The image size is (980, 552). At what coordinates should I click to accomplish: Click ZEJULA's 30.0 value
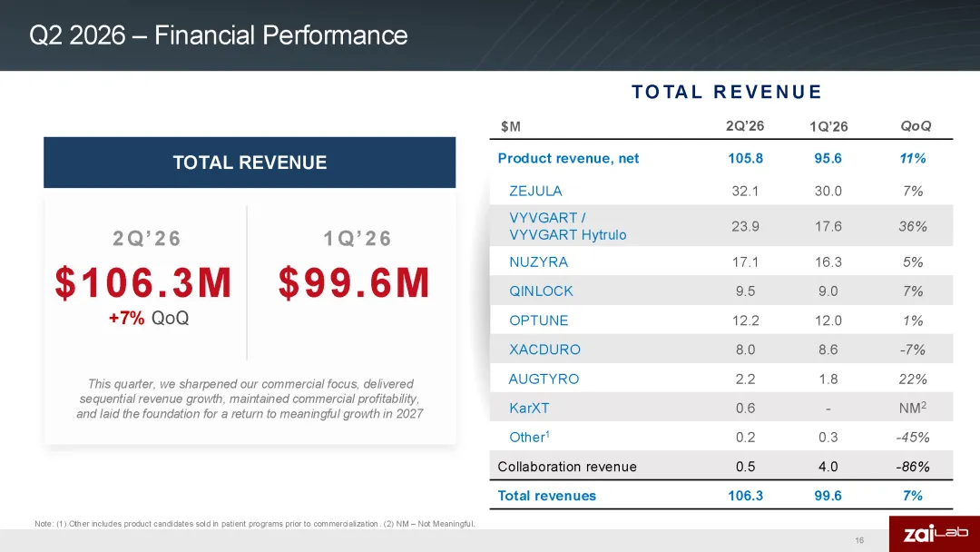[x=828, y=191]
